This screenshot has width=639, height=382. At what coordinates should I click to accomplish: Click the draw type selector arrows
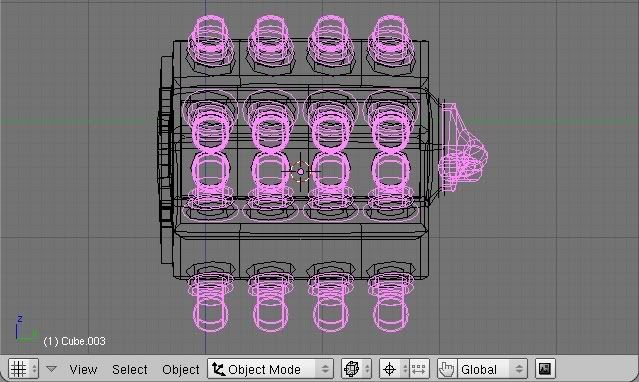[x=367, y=369]
